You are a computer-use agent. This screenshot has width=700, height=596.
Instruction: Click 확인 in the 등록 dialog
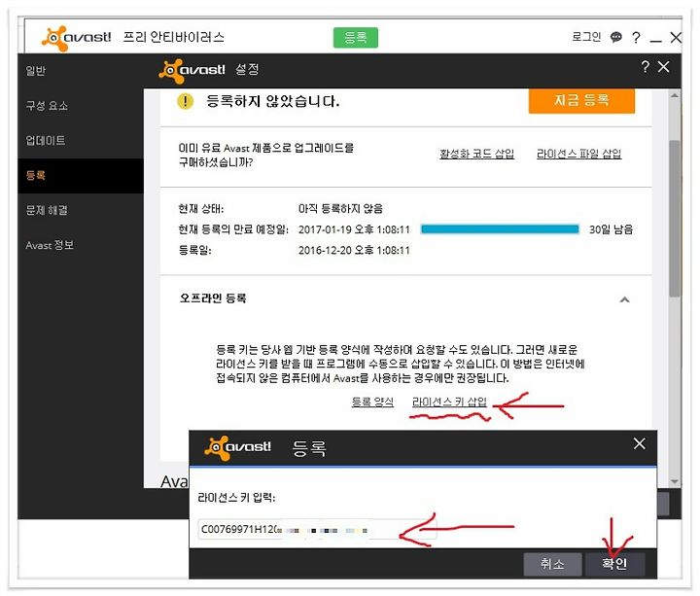tap(614, 564)
